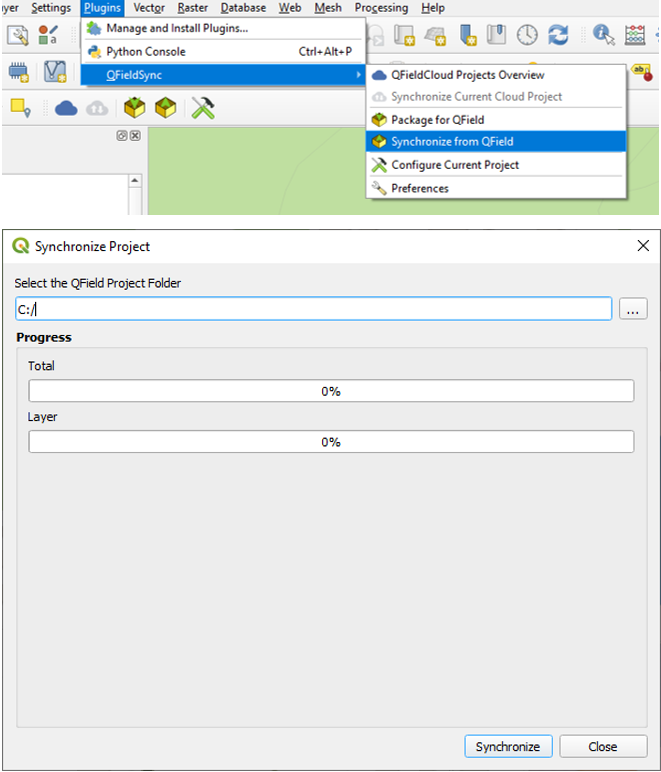Expand the QFieldSync submenu

(223, 75)
